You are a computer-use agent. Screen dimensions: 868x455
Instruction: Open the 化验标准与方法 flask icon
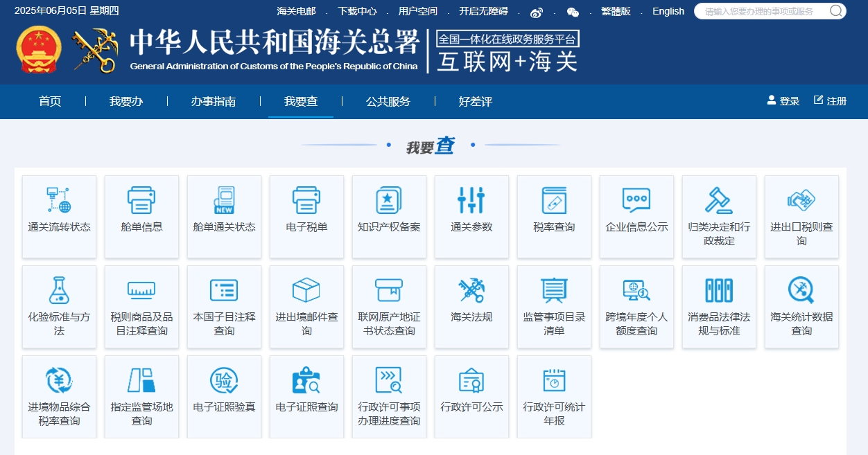click(59, 289)
